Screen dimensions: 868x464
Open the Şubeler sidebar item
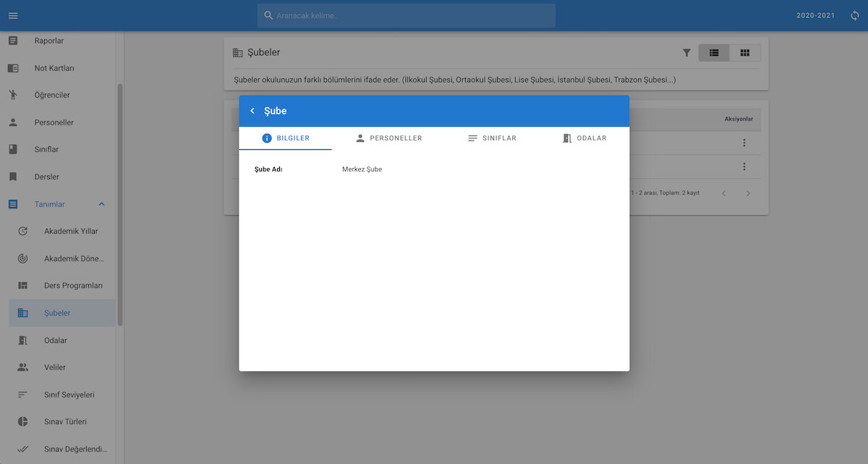pos(62,313)
